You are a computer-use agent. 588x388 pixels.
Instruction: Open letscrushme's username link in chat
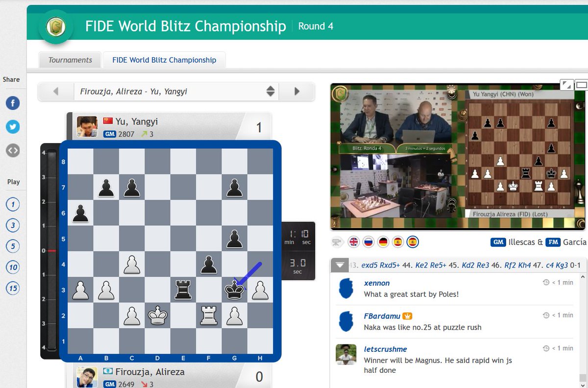386,349
